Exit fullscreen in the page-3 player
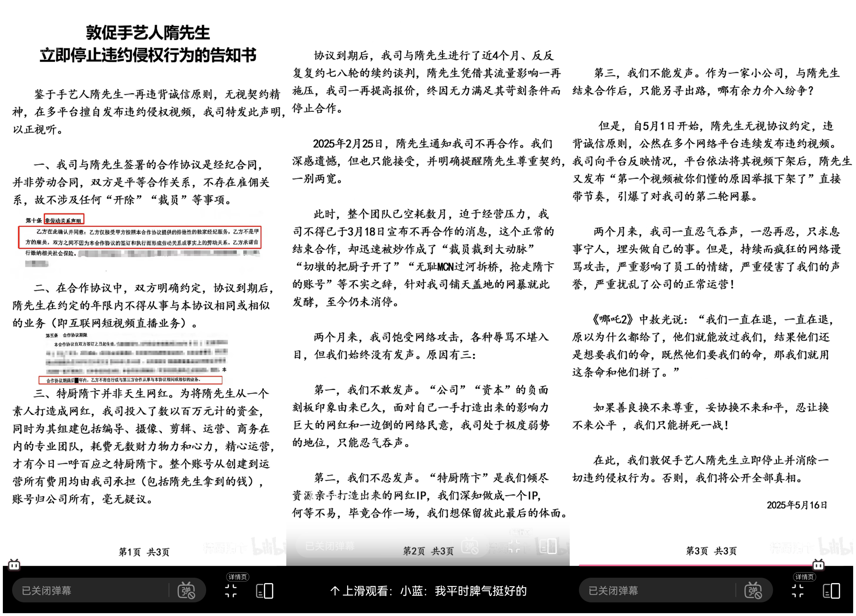 pyautogui.click(x=797, y=591)
